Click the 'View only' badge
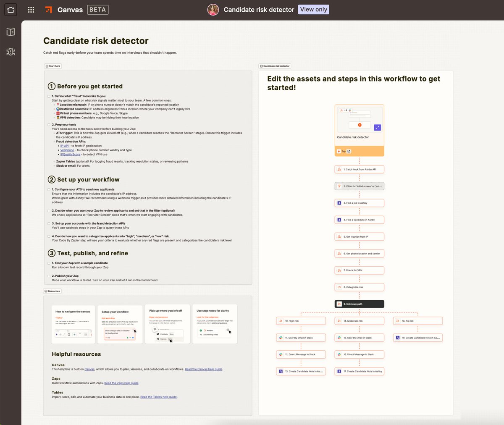The image size is (504, 425). (314, 10)
